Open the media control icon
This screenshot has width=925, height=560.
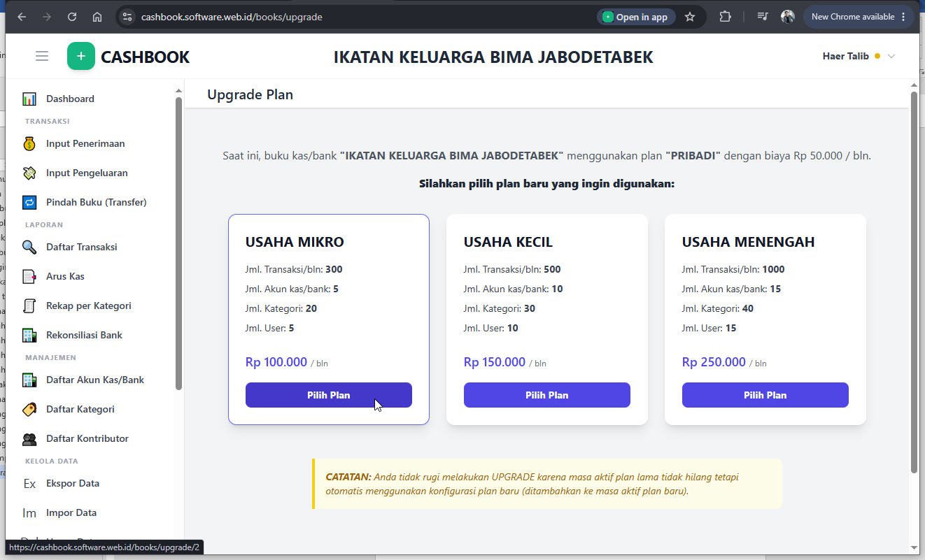[x=763, y=17]
